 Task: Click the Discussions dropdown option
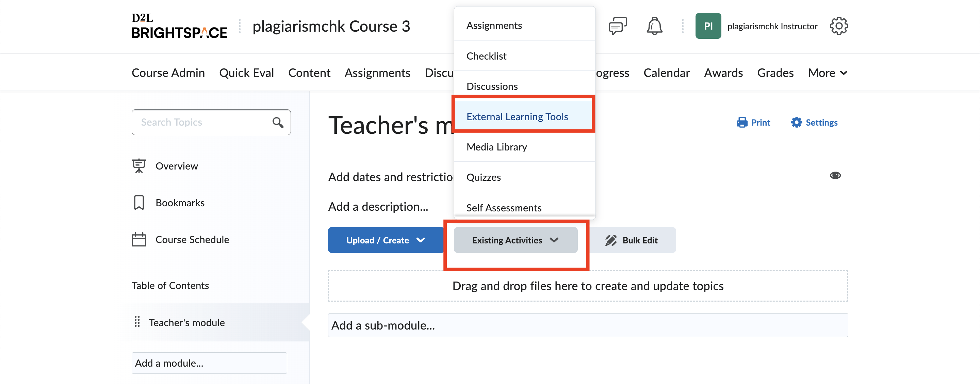[x=491, y=86]
